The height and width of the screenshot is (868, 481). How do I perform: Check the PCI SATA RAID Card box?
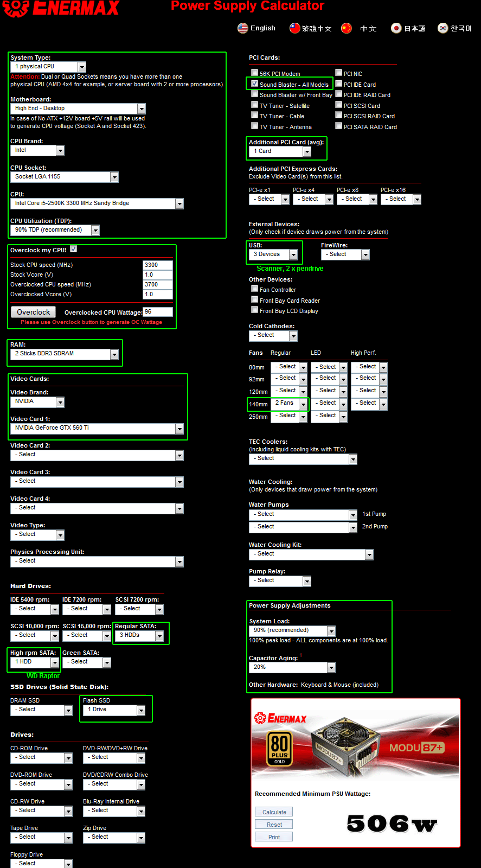338,126
